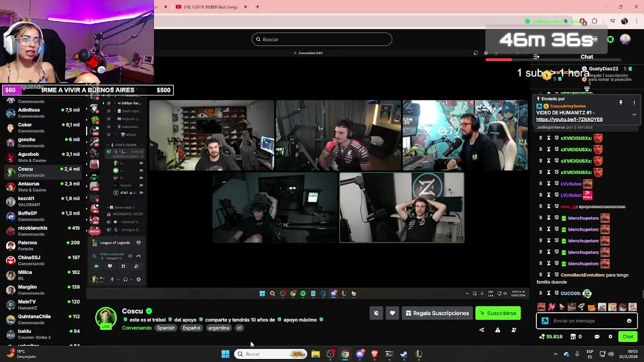The image size is (644, 362).
Task: Open the volume control in the system tray
Action: 611,354
